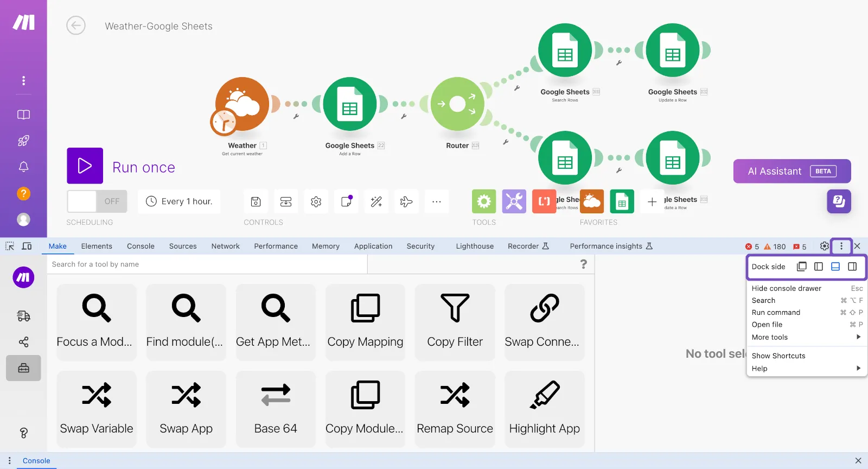Open the red text parser brackets tool
The image size is (868, 469).
pos(544,201)
